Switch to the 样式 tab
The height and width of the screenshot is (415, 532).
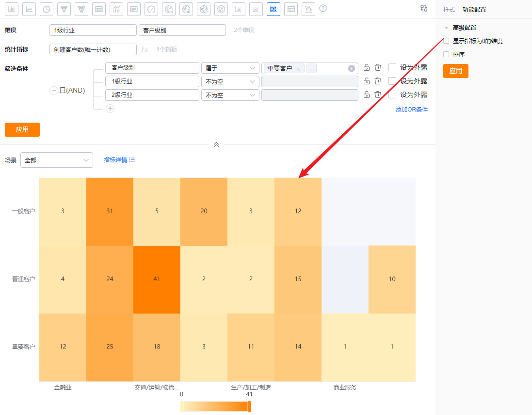pyautogui.click(x=449, y=9)
